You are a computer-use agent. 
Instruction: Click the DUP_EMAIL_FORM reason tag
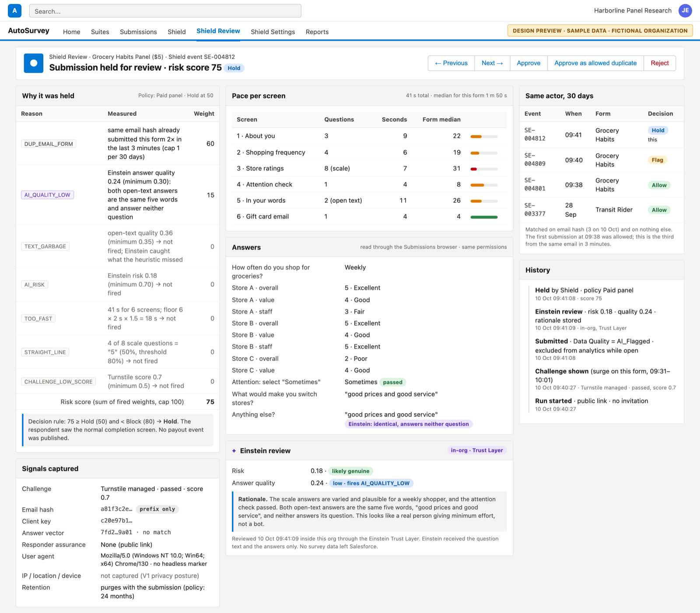click(49, 144)
